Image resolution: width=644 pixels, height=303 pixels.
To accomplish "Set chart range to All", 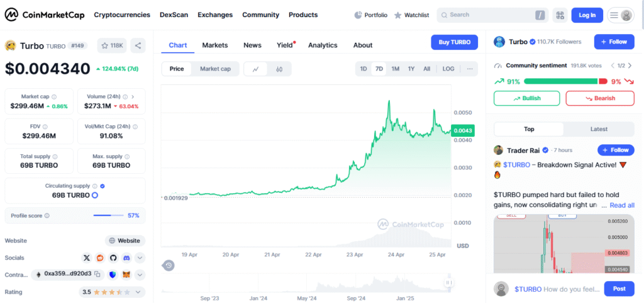I will click(x=427, y=69).
